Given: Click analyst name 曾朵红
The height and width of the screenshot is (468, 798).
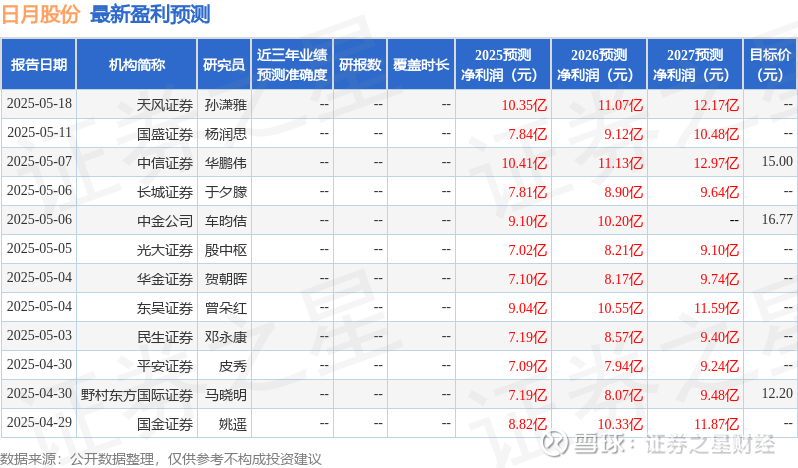Looking at the screenshot, I should coord(225,308).
